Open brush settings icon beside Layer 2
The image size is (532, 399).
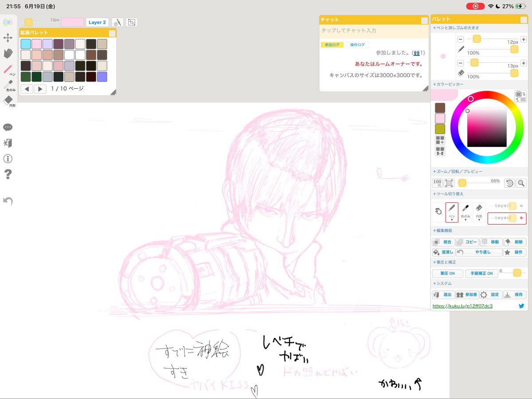coord(117,22)
